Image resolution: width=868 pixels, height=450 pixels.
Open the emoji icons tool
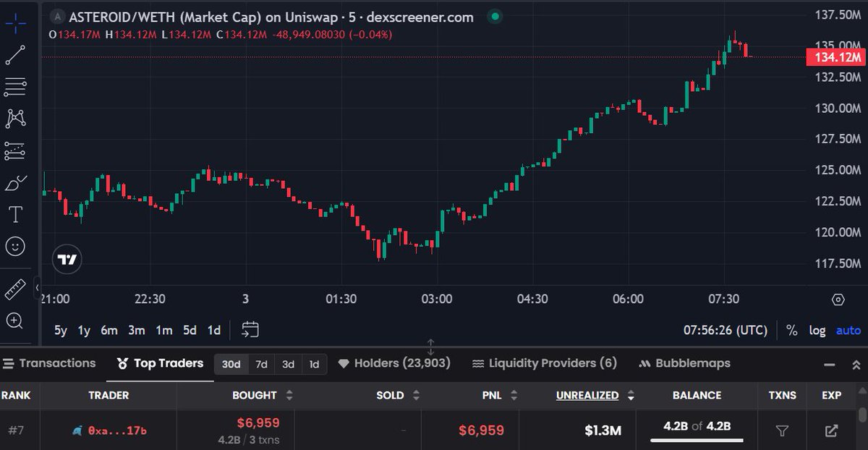pyautogui.click(x=15, y=247)
